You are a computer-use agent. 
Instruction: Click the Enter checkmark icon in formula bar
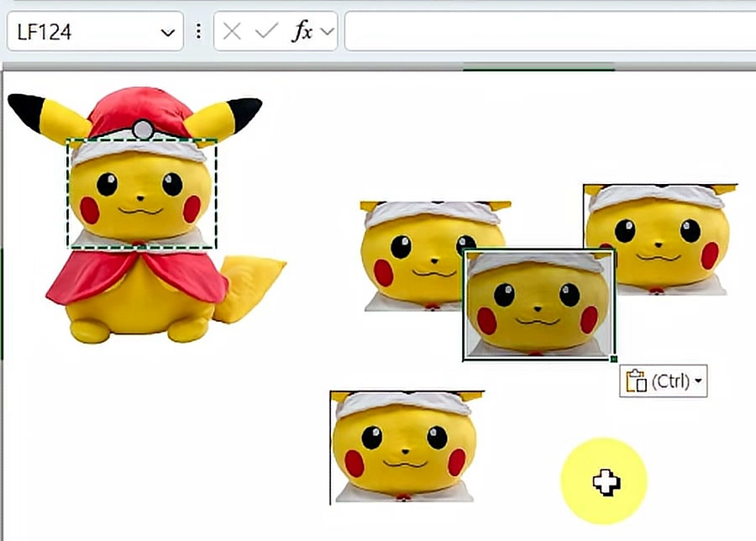coord(266,32)
